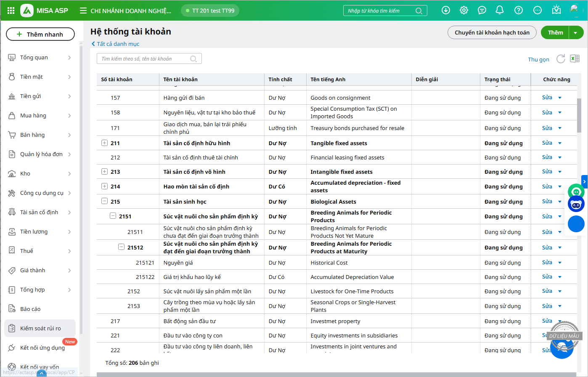Open Sửa dropdown arrow for account 157

pyautogui.click(x=560, y=98)
